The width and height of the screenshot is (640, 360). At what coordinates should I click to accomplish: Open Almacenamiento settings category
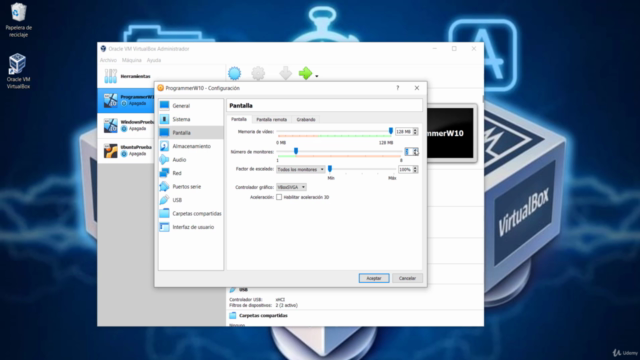click(x=191, y=146)
